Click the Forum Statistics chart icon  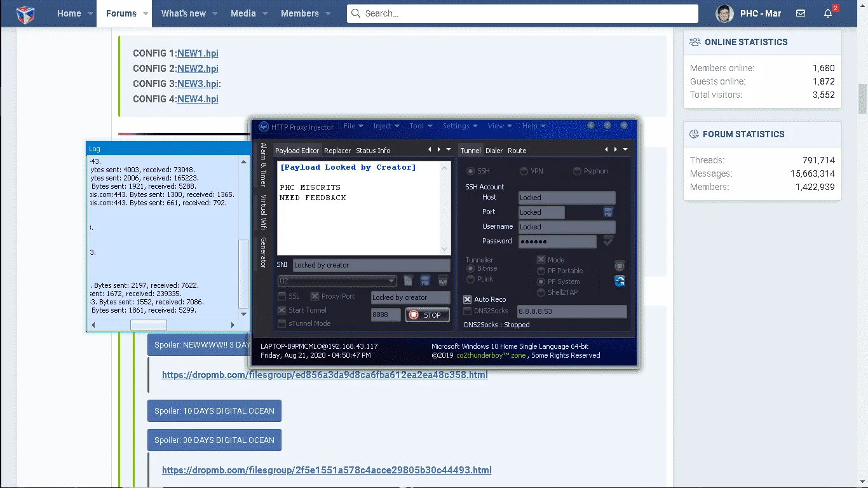[x=695, y=134]
